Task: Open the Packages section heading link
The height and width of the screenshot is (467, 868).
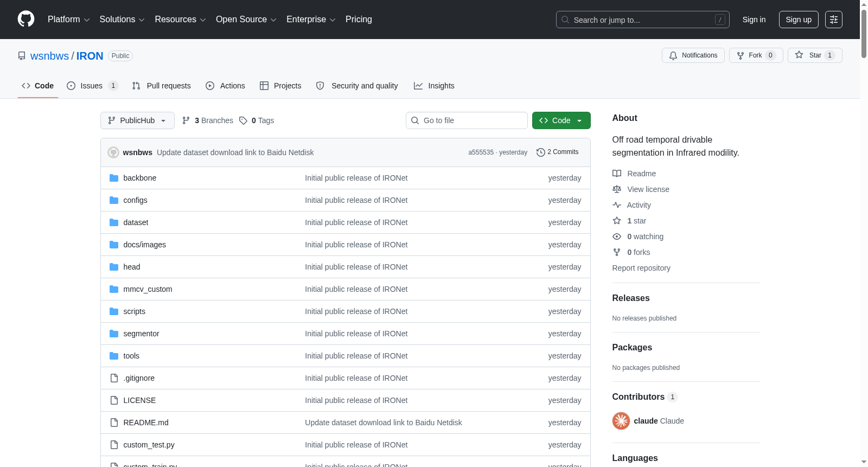Action: pos(632,348)
